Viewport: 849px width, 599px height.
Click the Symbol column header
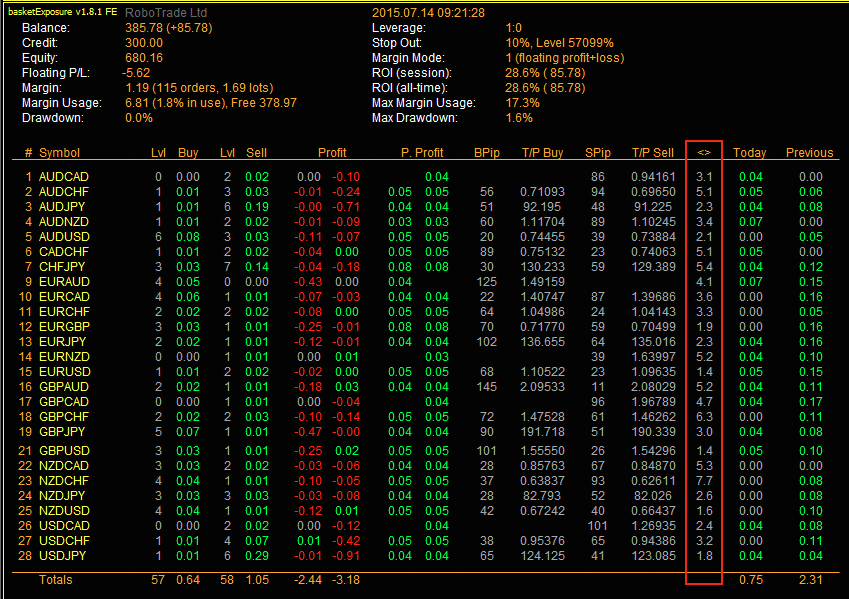click(60, 153)
